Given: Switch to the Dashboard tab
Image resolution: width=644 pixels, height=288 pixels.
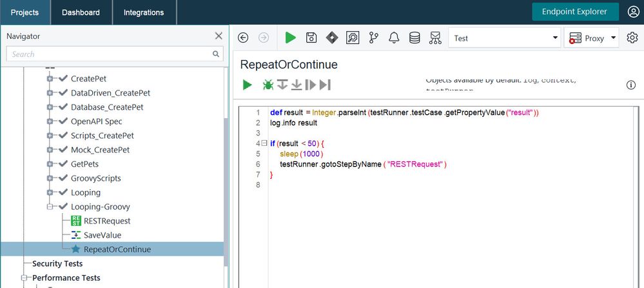Looking at the screenshot, I should (81, 12).
